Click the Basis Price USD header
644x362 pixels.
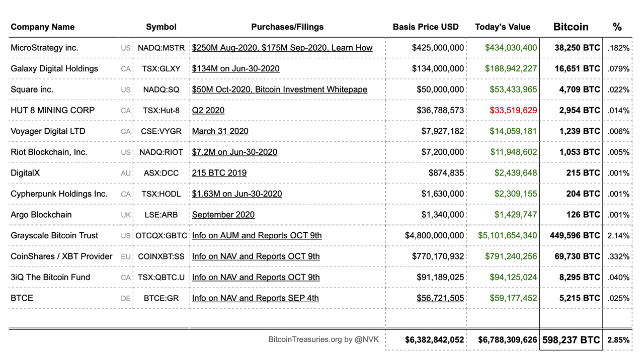pos(426,27)
